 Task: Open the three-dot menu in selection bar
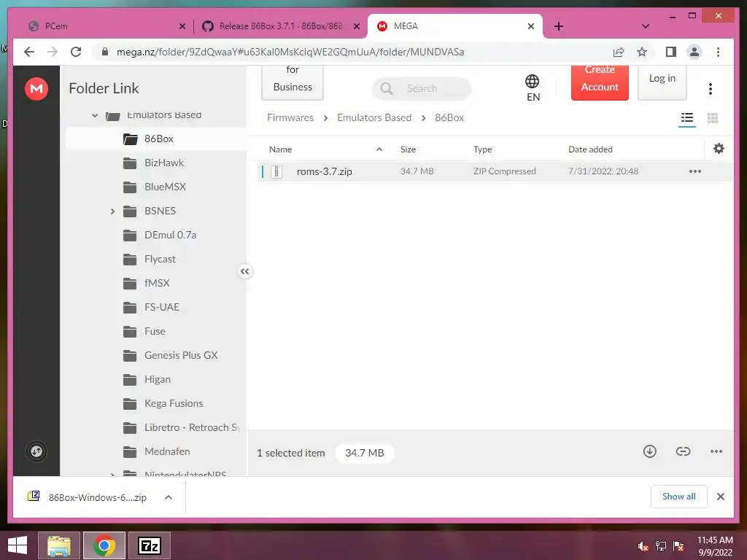point(716,451)
